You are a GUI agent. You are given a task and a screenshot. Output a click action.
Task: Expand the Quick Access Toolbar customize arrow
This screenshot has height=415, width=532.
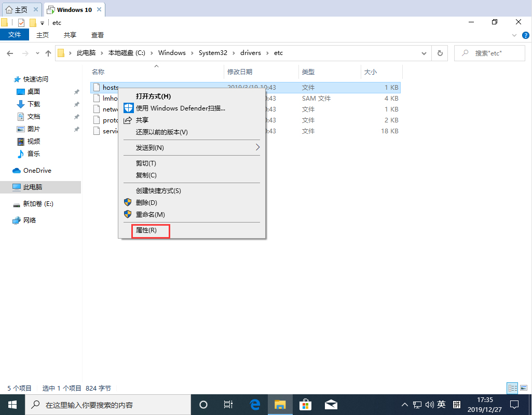point(42,22)
